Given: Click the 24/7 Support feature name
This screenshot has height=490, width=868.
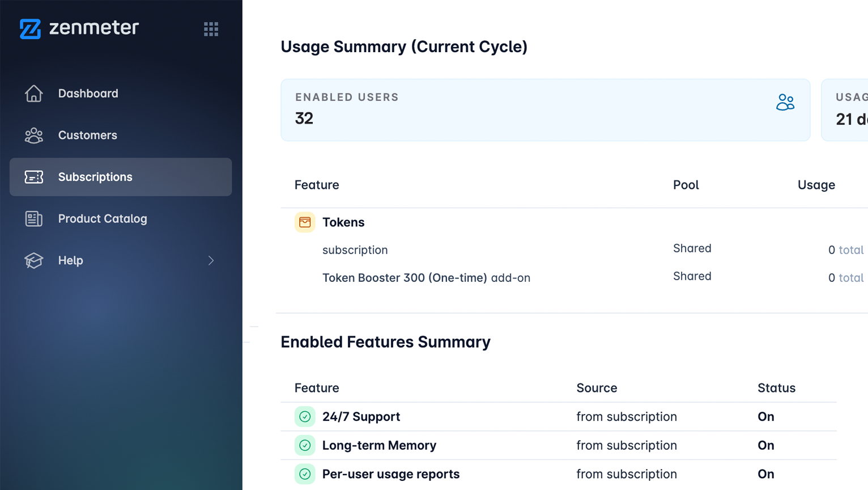Looking at the screenshot, I should (361, 417).
